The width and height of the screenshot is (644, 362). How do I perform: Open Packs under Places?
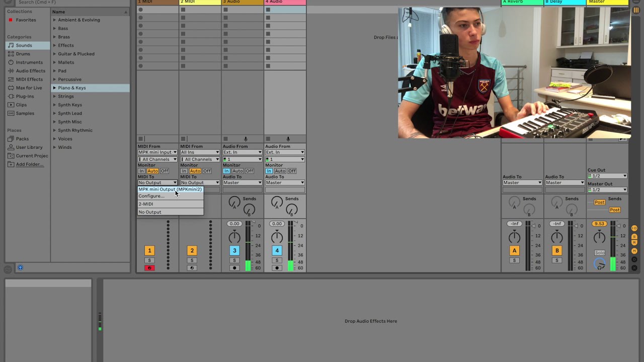tap(28, 139)
